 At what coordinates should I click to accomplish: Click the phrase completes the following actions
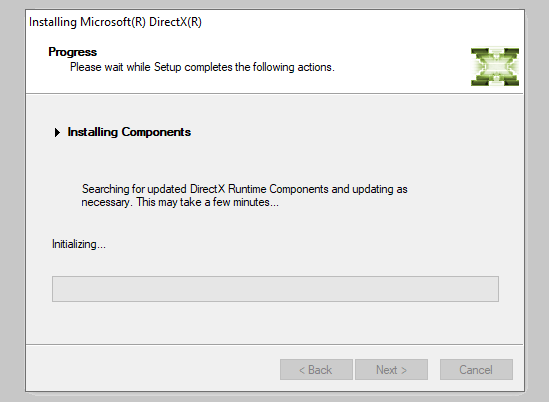tap(259, 67)
